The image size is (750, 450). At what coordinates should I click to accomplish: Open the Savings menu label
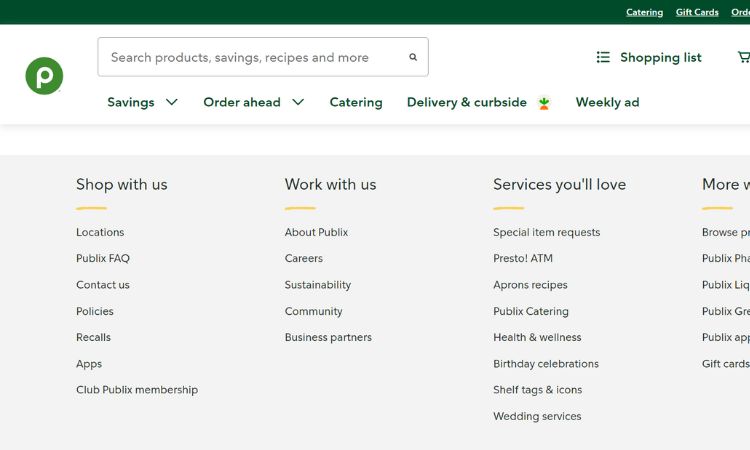[x=131, y=102]
